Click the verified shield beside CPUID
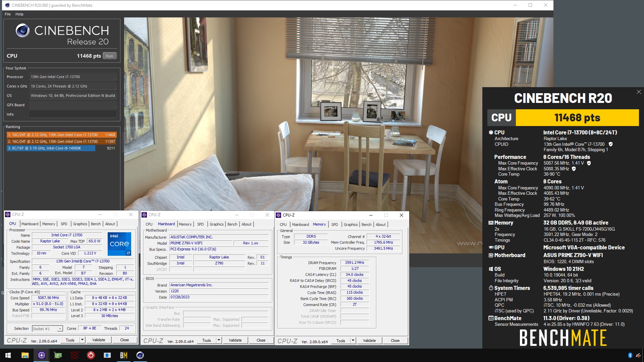The width and height of the screenshot is (644, 362). coord(610,144)
